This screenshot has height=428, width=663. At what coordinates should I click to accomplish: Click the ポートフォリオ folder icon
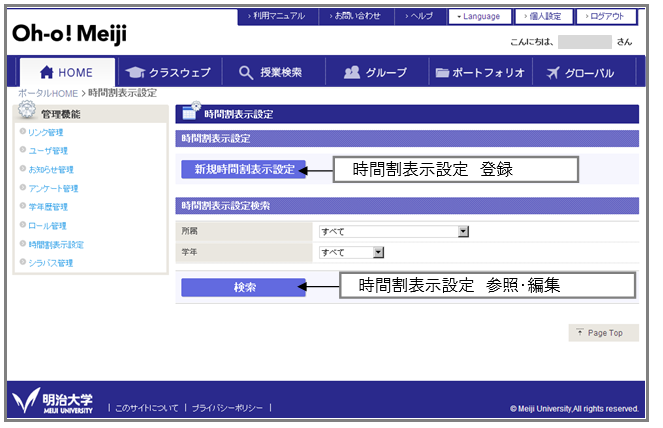(x=442, y=73)
